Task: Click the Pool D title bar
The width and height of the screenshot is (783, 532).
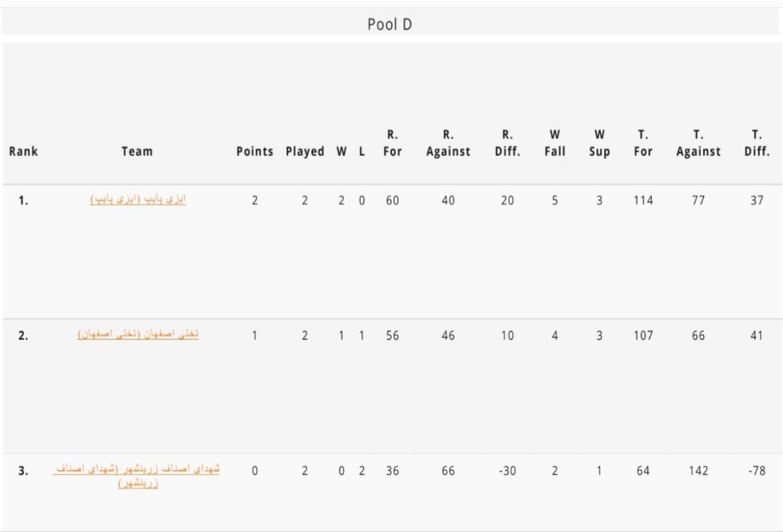Action: click(390, 24)
